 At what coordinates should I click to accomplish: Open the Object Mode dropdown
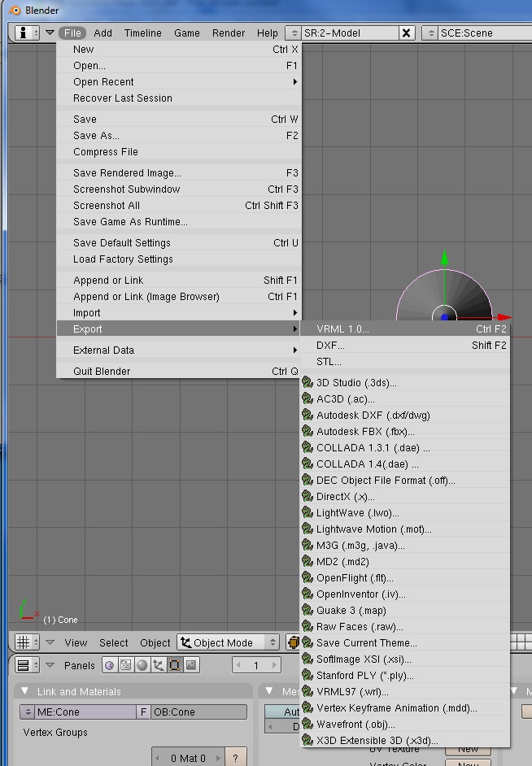pyautogui.click(x=228, y=642)
